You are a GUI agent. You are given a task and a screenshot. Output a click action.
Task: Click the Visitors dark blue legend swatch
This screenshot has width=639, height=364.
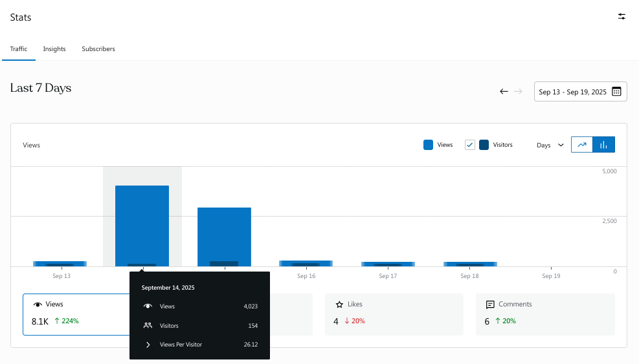484,145
